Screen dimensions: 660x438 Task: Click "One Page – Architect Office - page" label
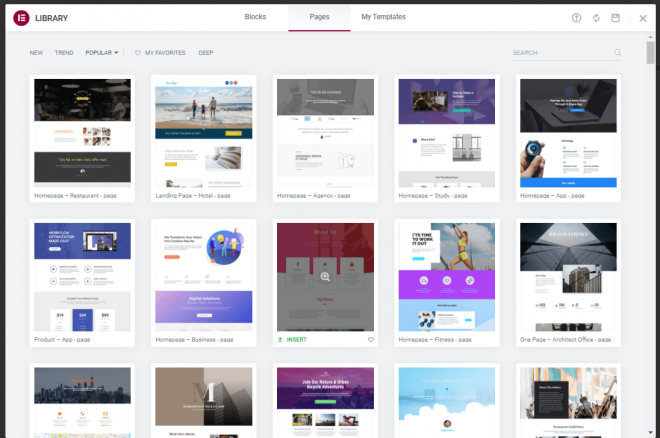565,340
